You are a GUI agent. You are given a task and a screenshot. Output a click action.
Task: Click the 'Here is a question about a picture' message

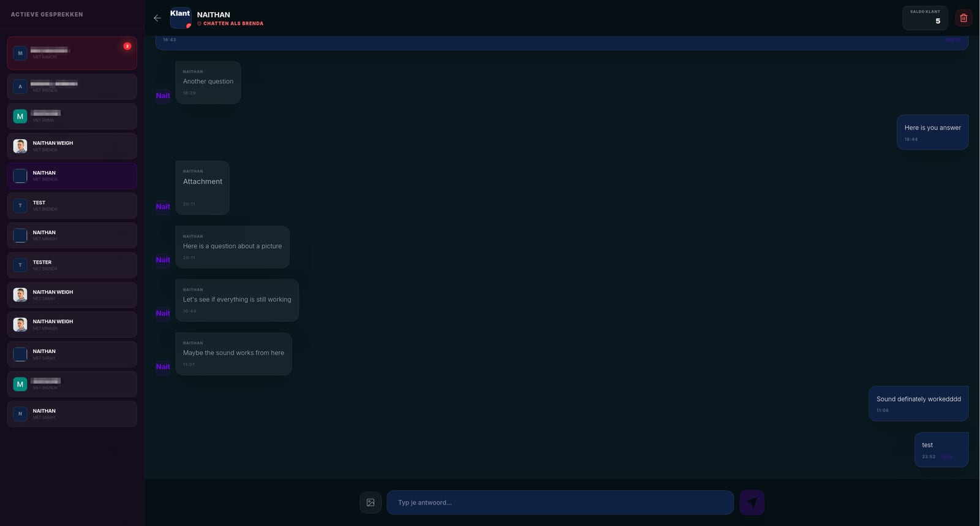pos(232,247)
